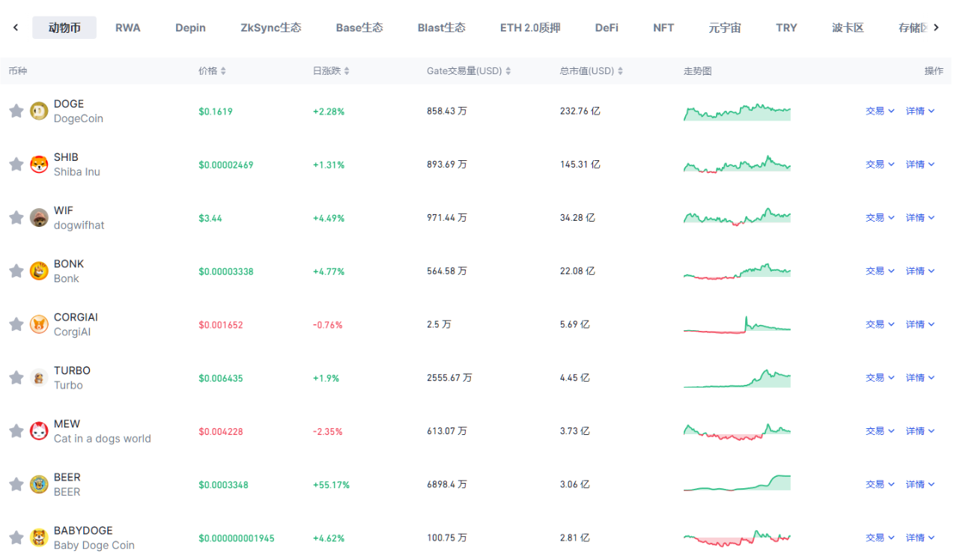Open the 交易 dropdown for SHIB
Image resolution: width=954 pixels, height=560 pixels.
880,164
